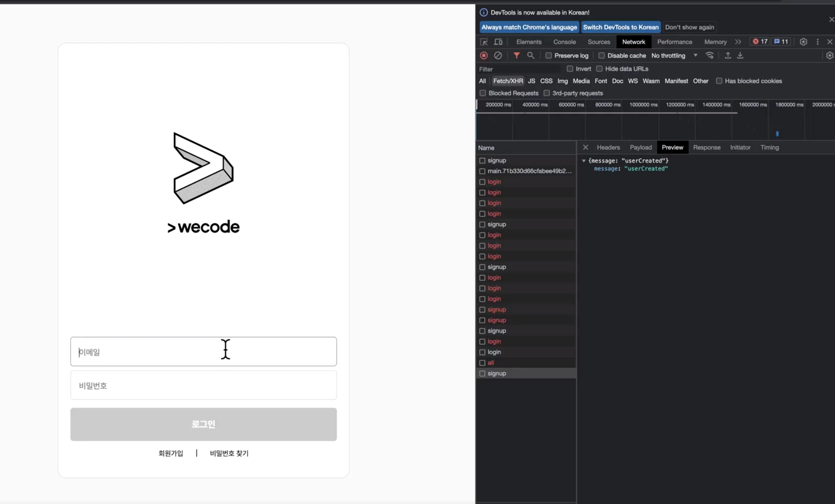Screen dimensions: 835x504
Task: Open the Performance tab
Action: [674, 42]
